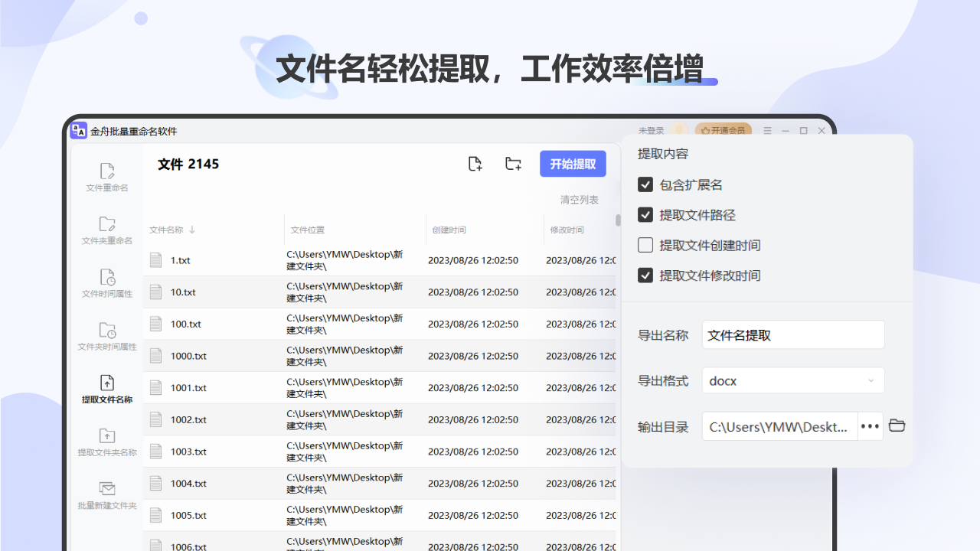The image size is (980, 551).
Task: Click the add folder icon
Action: 513,163
